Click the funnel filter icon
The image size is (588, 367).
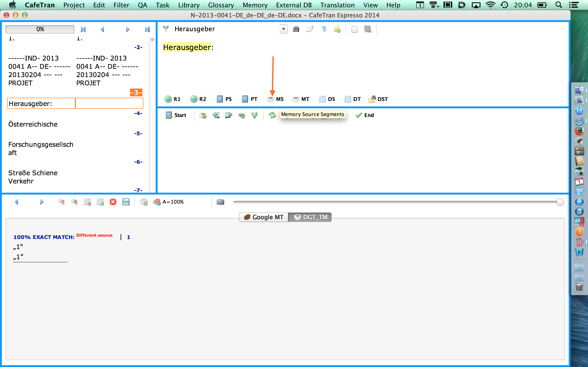(x=166, y=29)
